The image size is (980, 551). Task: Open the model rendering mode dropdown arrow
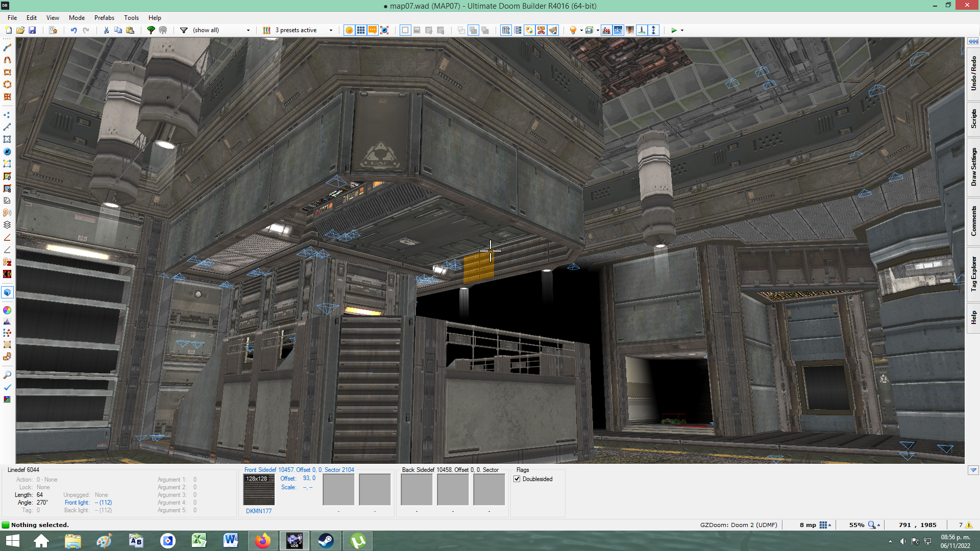click(598, 31)
